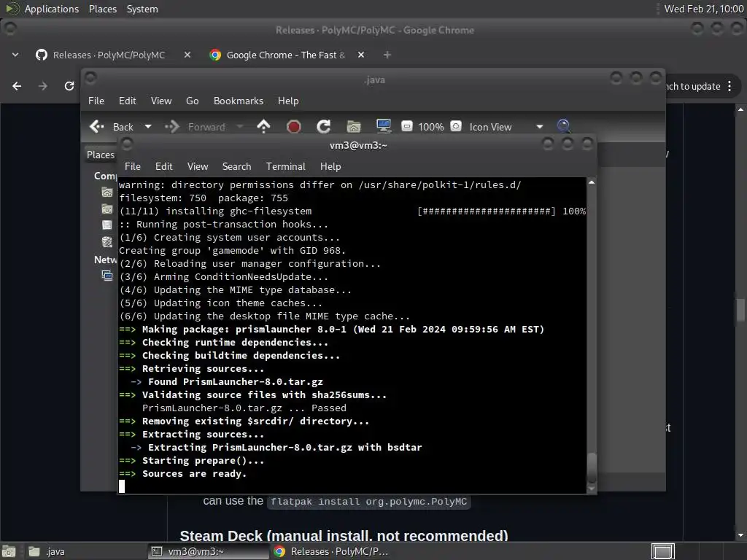Close the Google Chrome - The Fast tab
Screen dimensions: 747x560
tap(361, 55)
